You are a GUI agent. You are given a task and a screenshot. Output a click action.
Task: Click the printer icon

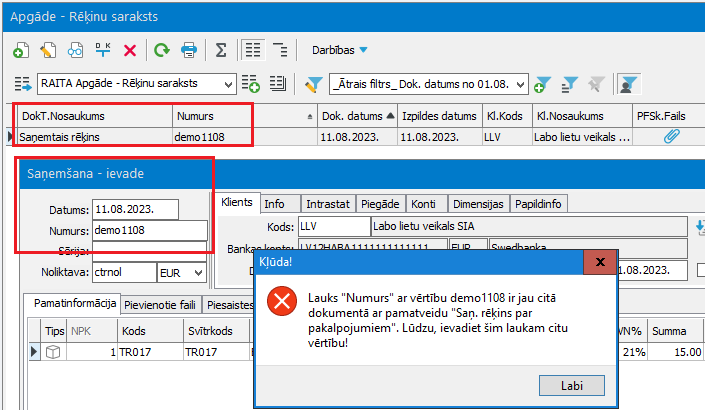[189, 50]
